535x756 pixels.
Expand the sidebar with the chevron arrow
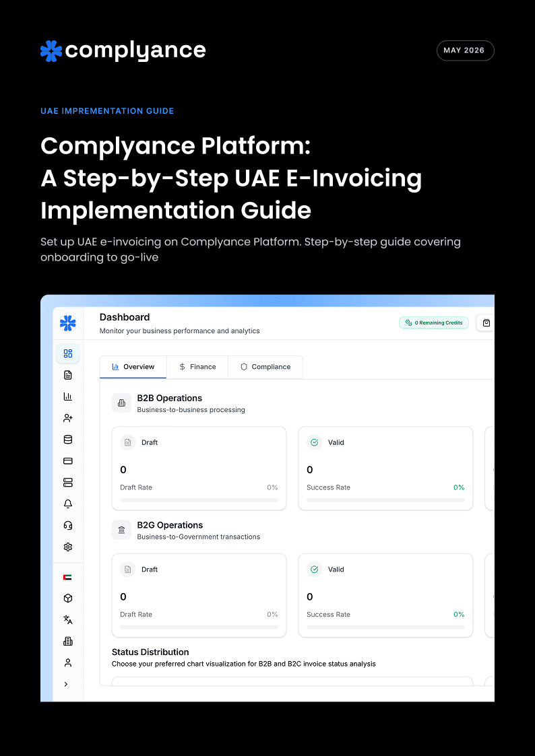pos(66,684)
